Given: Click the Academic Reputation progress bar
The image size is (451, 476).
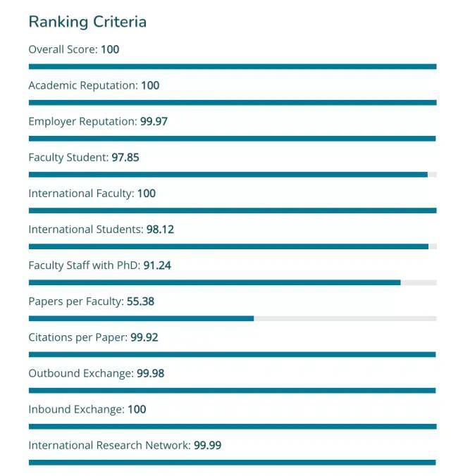Looking at the screenshot, I should click(233, 103).
